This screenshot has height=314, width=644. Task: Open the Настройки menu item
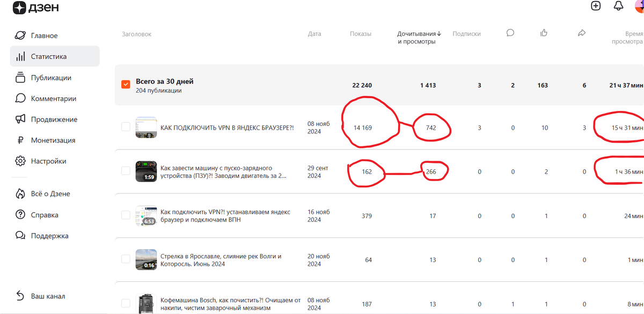(x=49, y=161)
